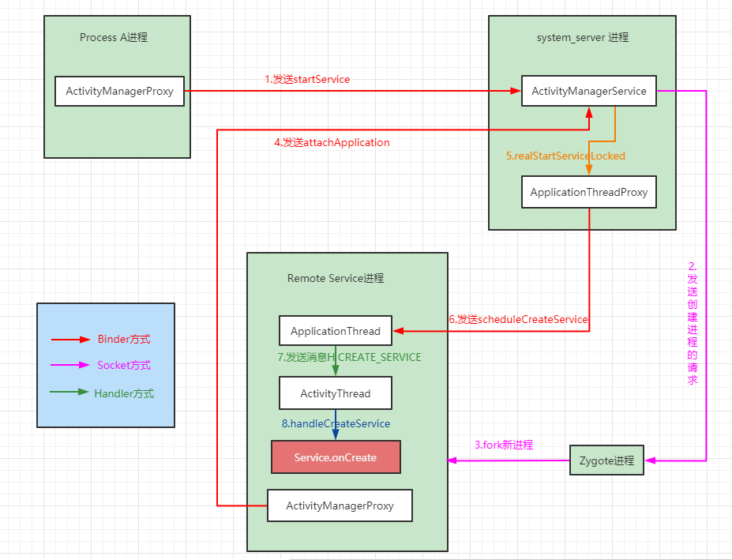
Task: Click ActivityManagerProxy box in Remote Service process
Action: click(340, 506)
